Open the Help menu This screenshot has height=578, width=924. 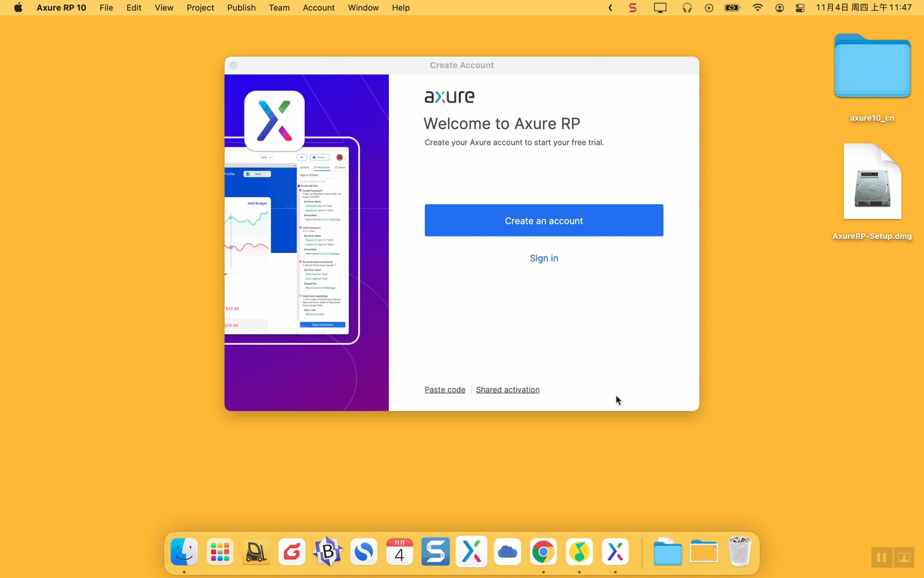pyautogui.click(x=401, y=8)
